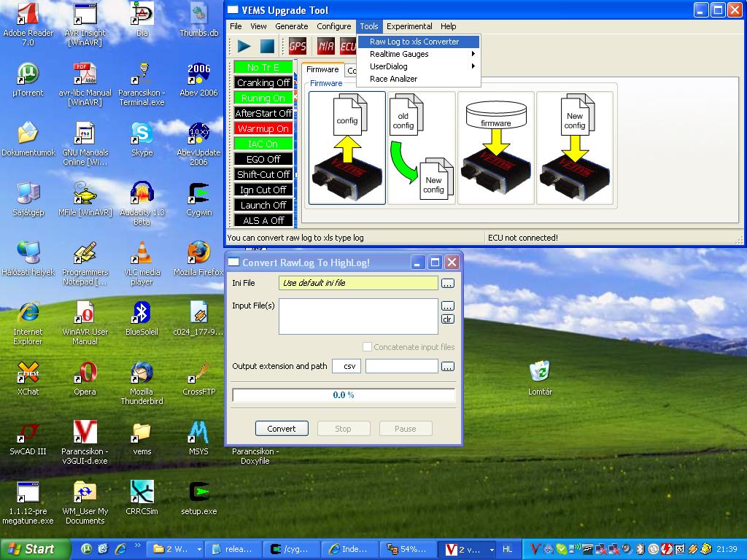Choose Race Analizer menu item
The image size is (747, 560).
click(419, 79)
